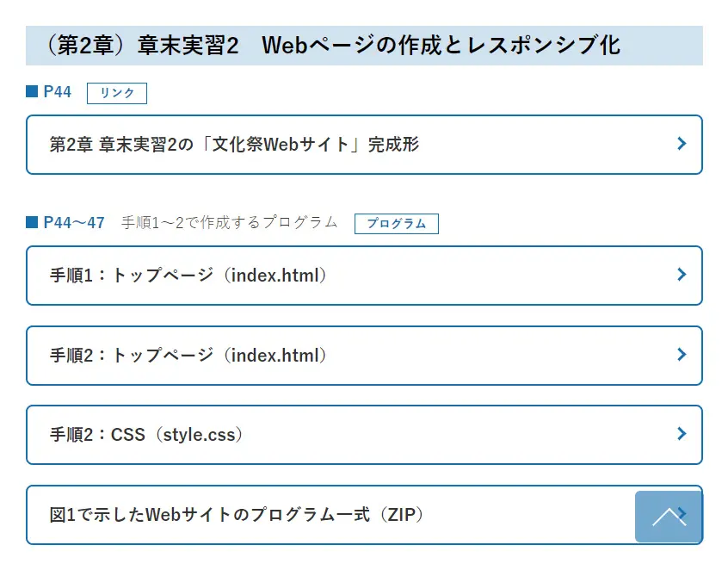
Task: Click the P44 page reference text
Action: tap(58, 92)
